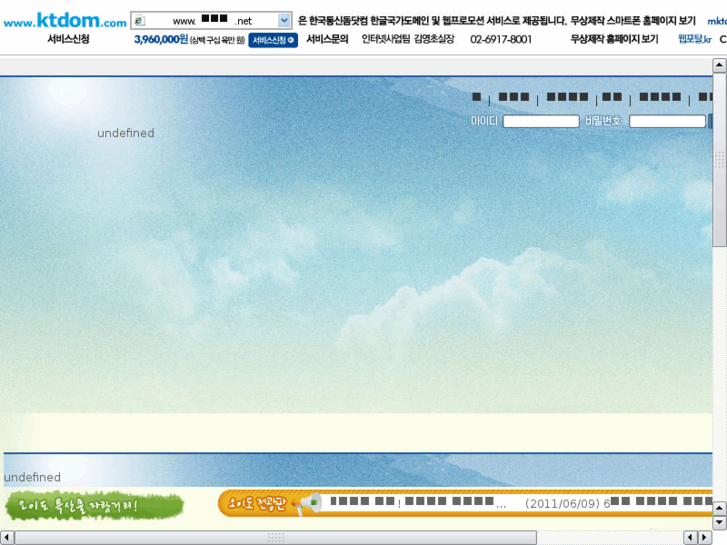The width and height of the screenshot is (727, 545).
Task: Click the 서비스신청 text under ktdom logo
Action: pos(68,39)
